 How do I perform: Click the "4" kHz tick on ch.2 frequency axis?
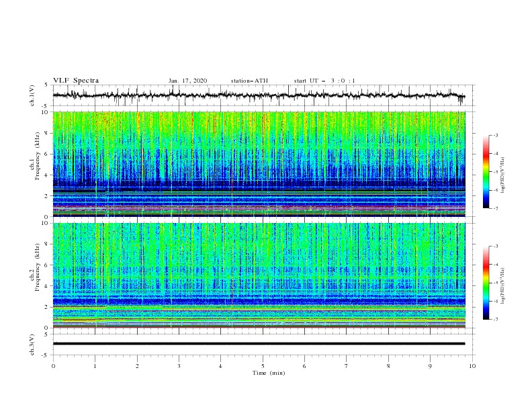click(48, 286)
